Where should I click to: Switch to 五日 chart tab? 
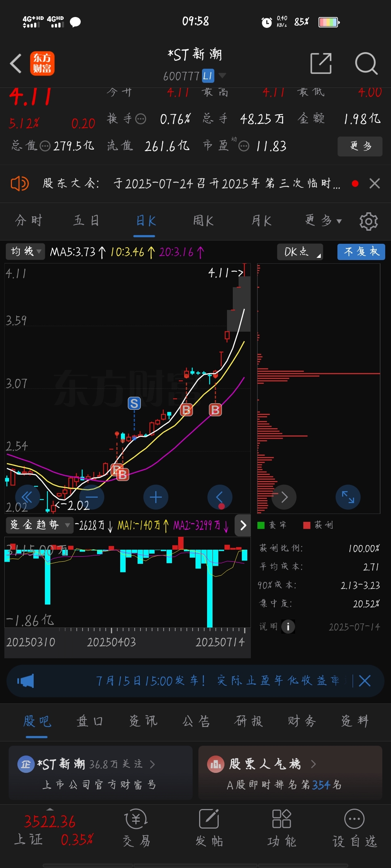point(86,221)
